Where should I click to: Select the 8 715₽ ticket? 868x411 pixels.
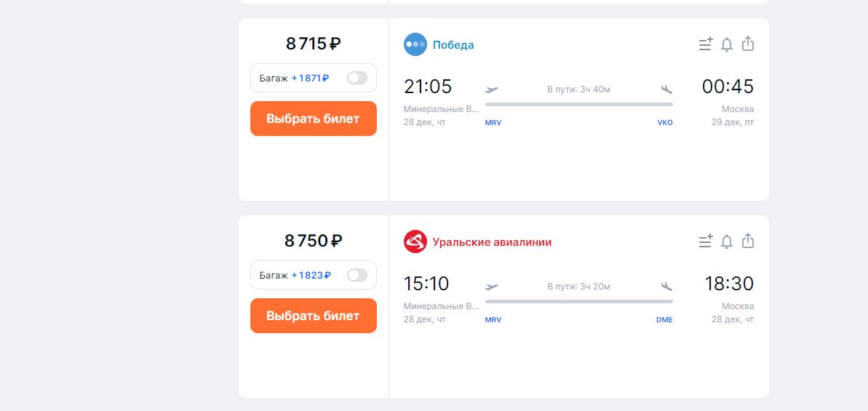pyautogui.click(x=313, y=119)
